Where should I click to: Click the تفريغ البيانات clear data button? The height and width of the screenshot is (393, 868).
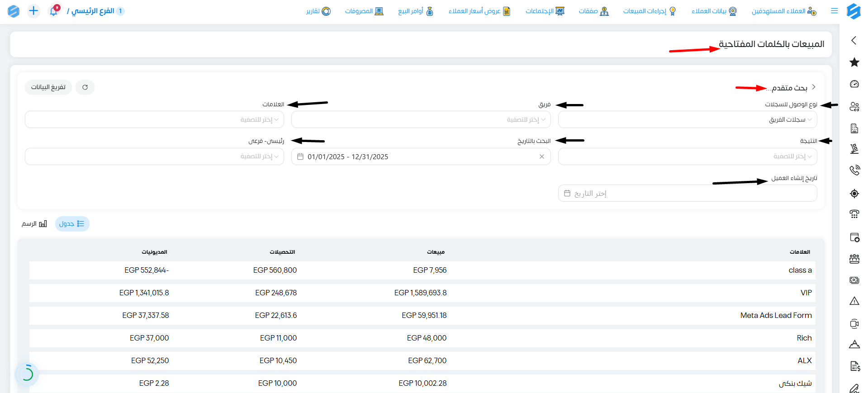point(48,87)
